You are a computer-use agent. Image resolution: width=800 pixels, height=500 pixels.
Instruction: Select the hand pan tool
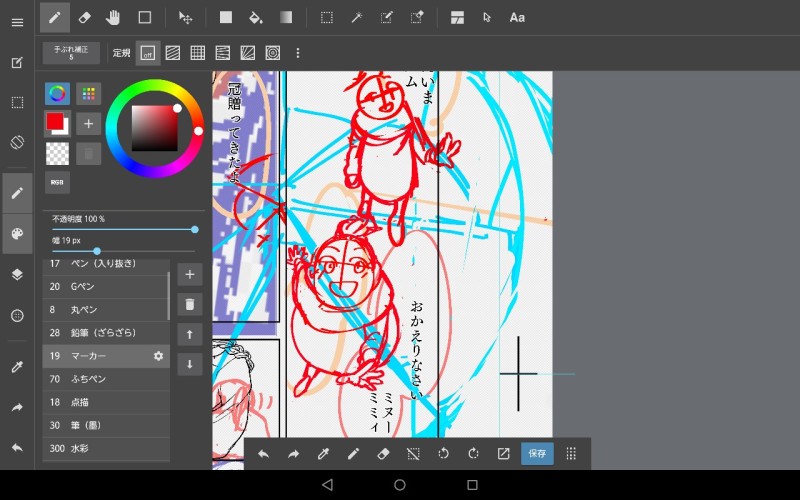coord(113,18)
